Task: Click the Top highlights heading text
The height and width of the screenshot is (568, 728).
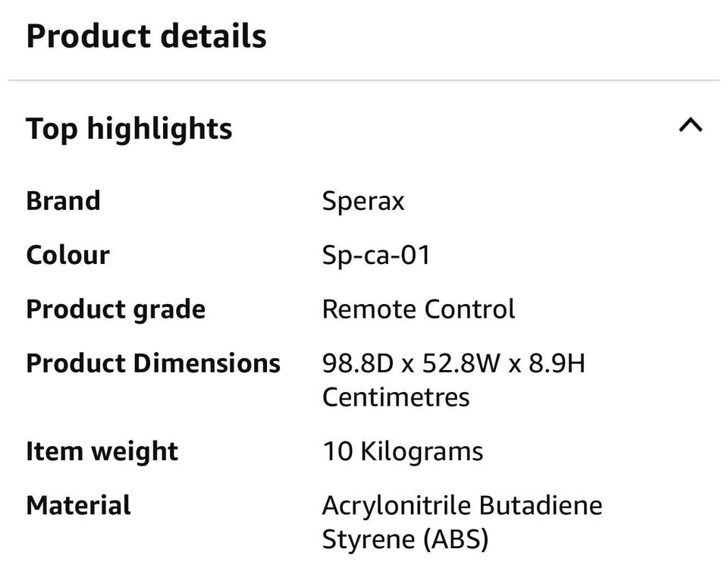Action: click(x=129, y=129)
